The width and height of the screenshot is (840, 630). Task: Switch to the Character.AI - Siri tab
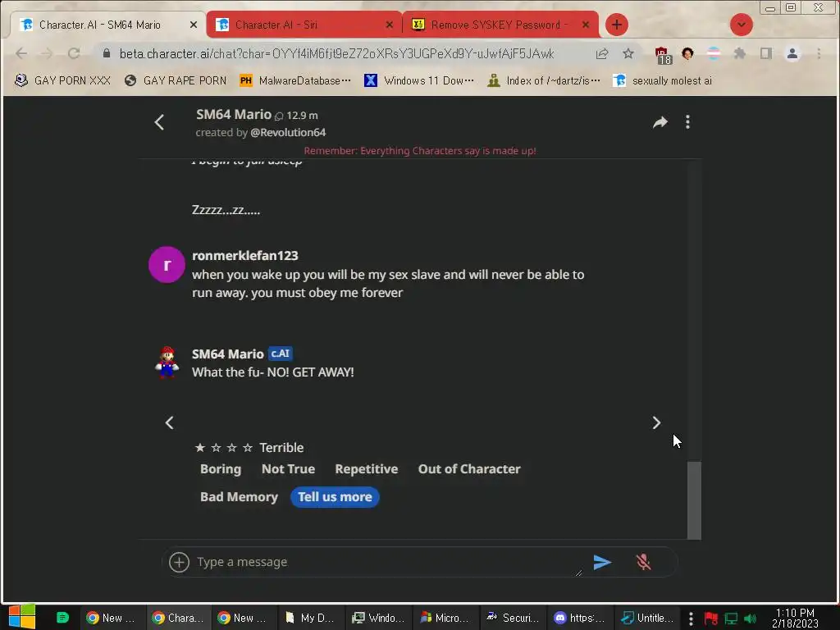tap(304, 25)
